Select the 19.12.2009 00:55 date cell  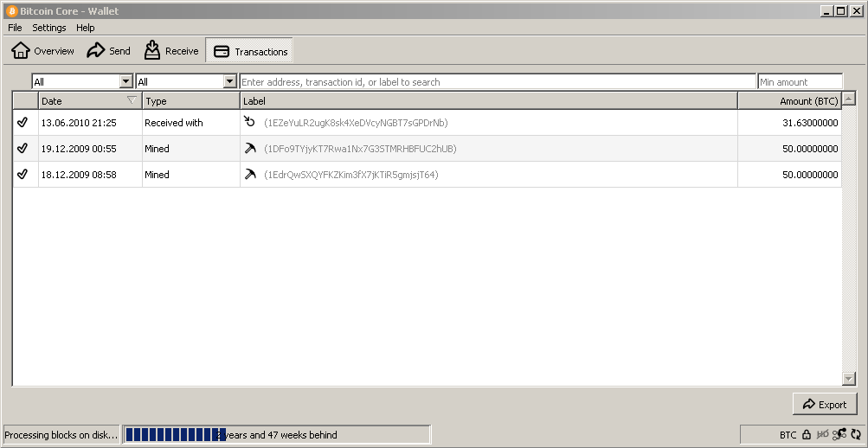[x=90, y=149]
